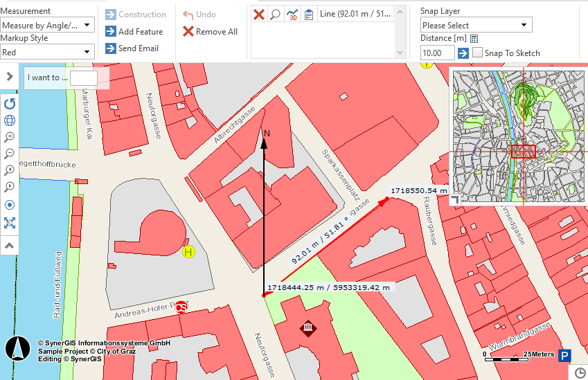The height and width of the screenshot is (380, 588).
Task: Open the Measurement type dropdown
Action: click(x=47, y=26)
